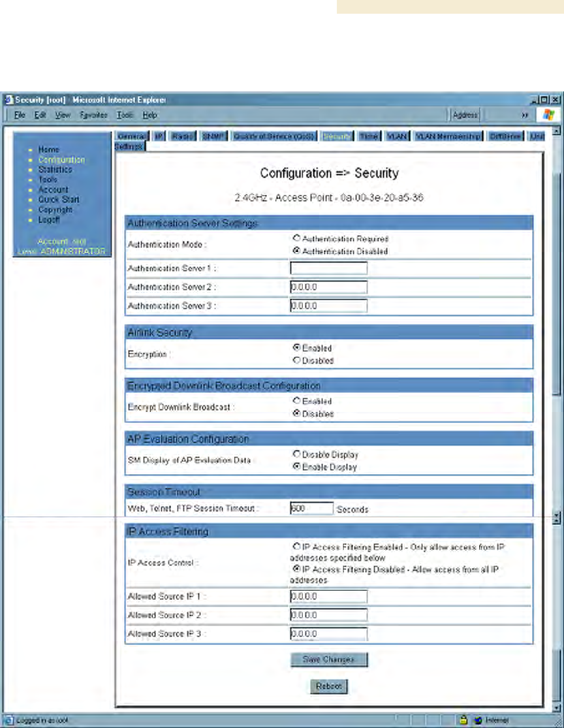Open the VLAN tab
564x728 pixels.
[398, 136]
